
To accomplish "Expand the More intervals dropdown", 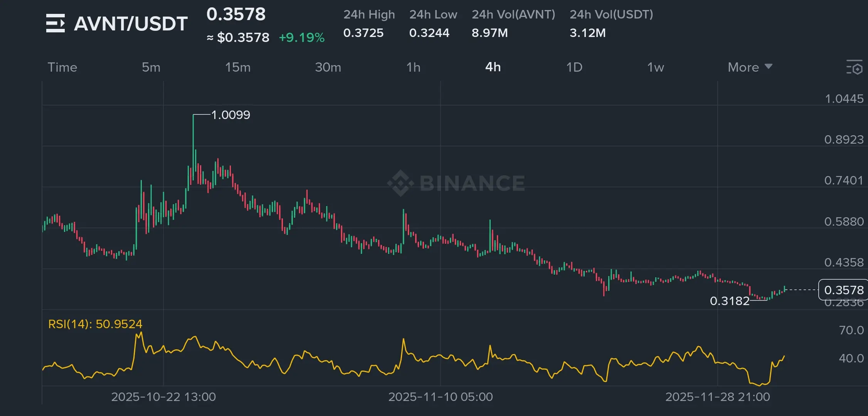I will click(x=744, y=67).
